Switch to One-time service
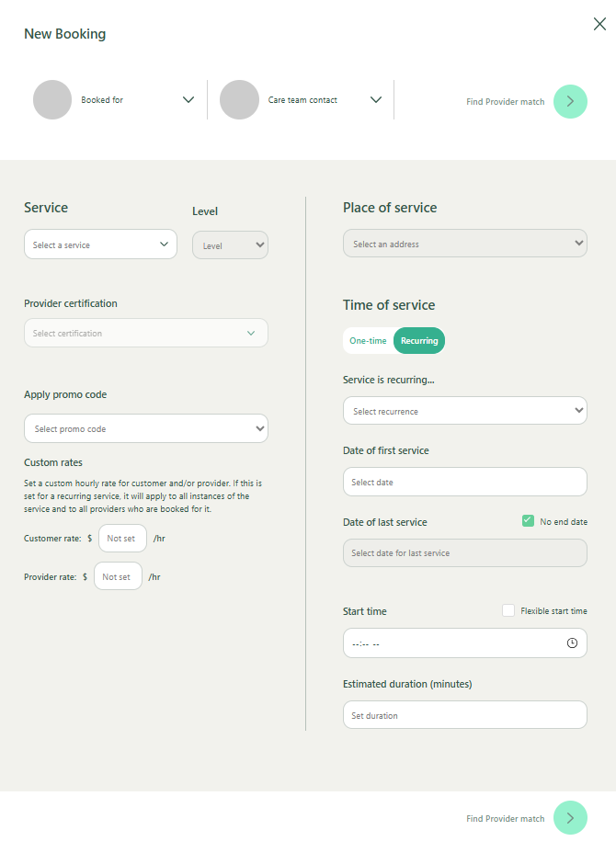 [x=368, y=341]
